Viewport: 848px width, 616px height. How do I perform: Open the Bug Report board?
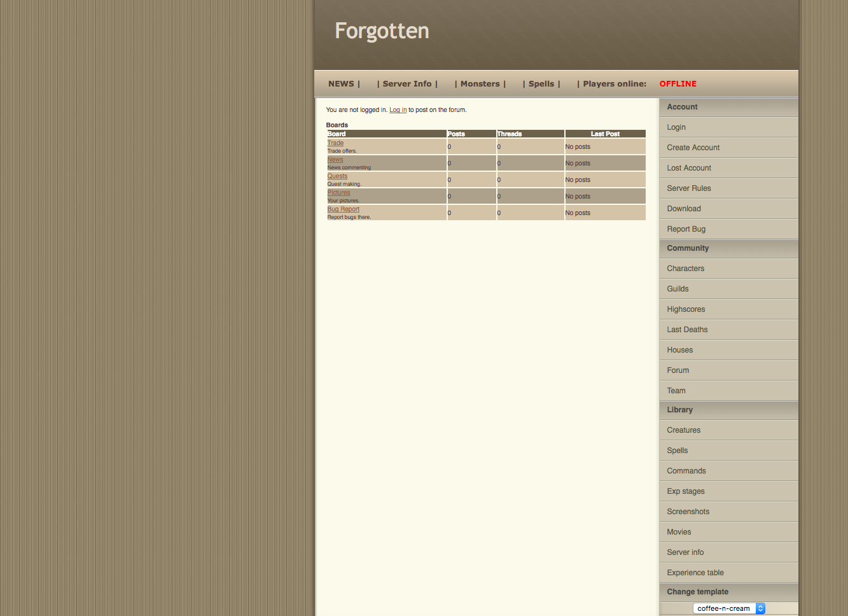pyautogui.click(x=343, y=209)
